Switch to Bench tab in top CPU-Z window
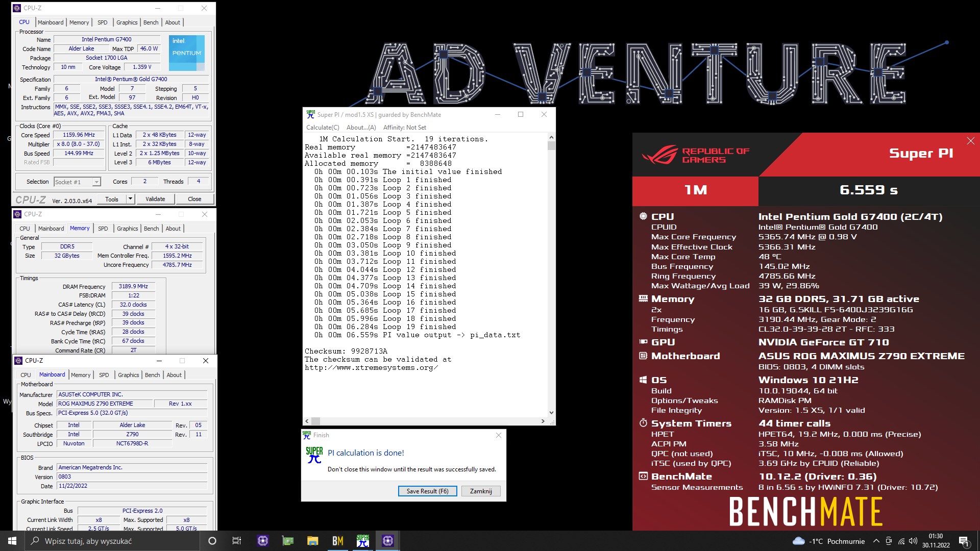This screenshot has width=980, height=551. [151, 22]
